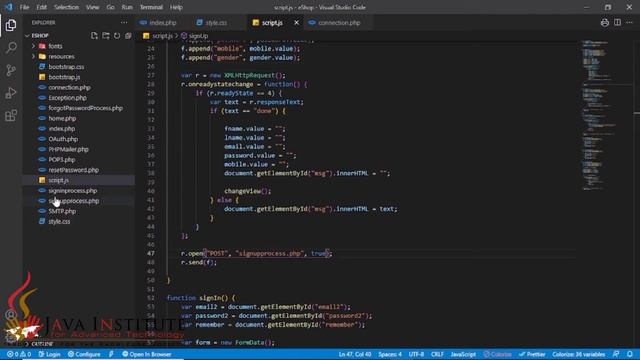Click script.js in the breadcrumb
The image size is (640, 360).
(x=158, y=36)
